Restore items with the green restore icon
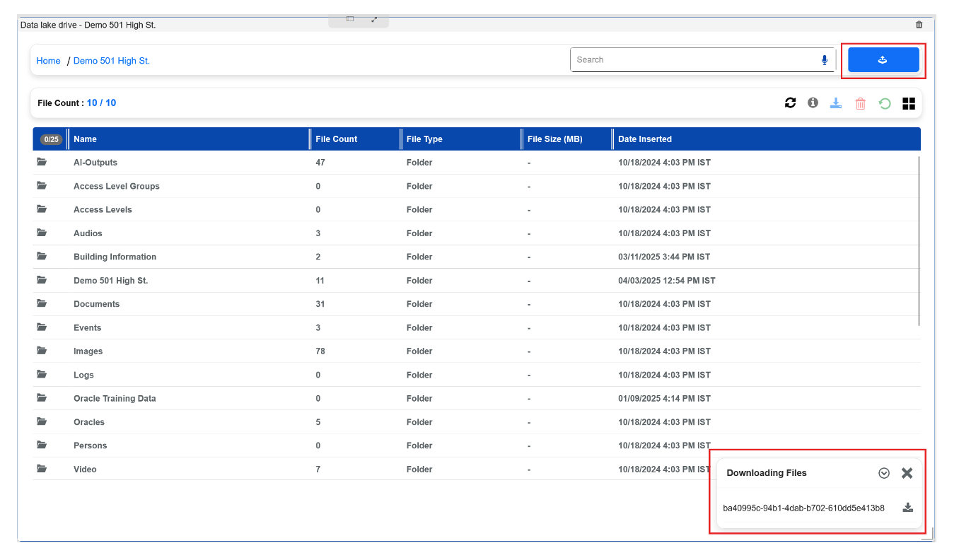 884,103
